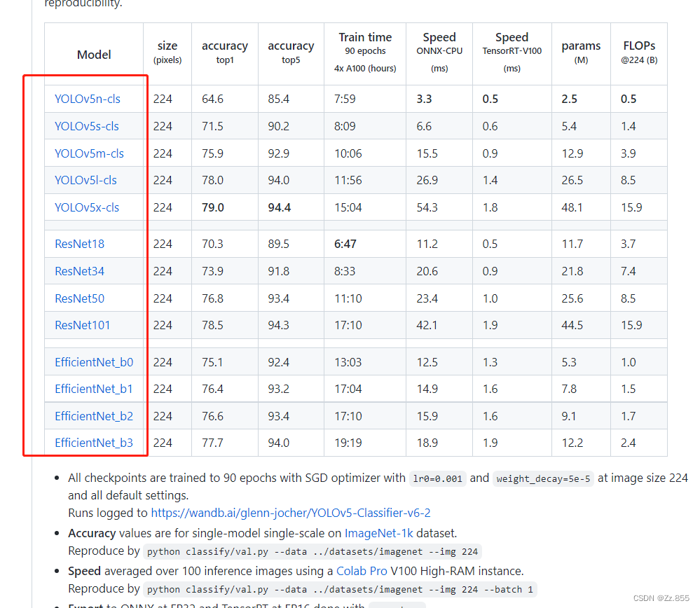Open the EfficientNet_b1 model link
This screenshot has height=608, width=700.
click(x=94, y=389)
